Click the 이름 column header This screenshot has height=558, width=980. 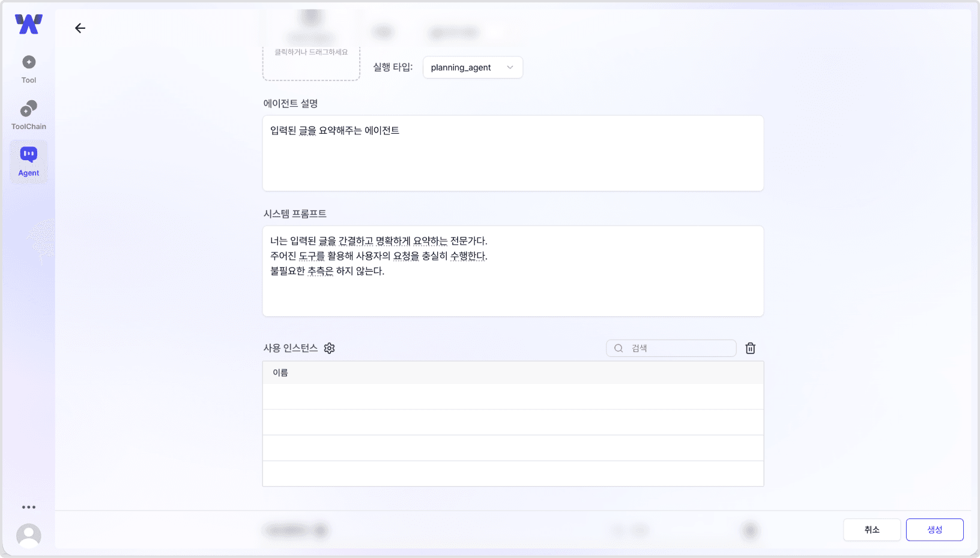[x=280, y=372]
